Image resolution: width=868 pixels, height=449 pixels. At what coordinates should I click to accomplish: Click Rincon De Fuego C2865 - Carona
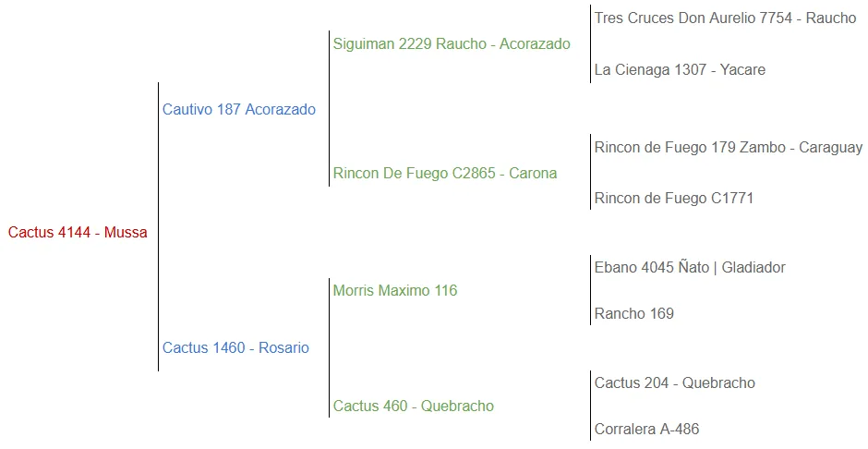point(445,174)
